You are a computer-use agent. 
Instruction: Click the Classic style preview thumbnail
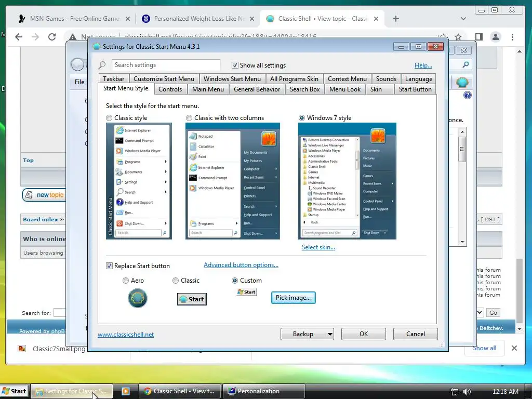tap(139, 181)
